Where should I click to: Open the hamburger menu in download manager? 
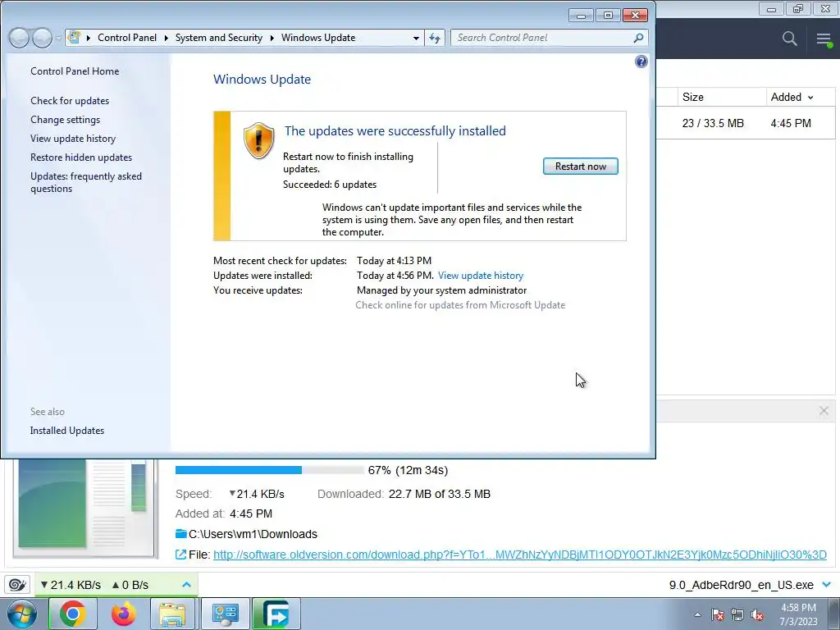824,39
